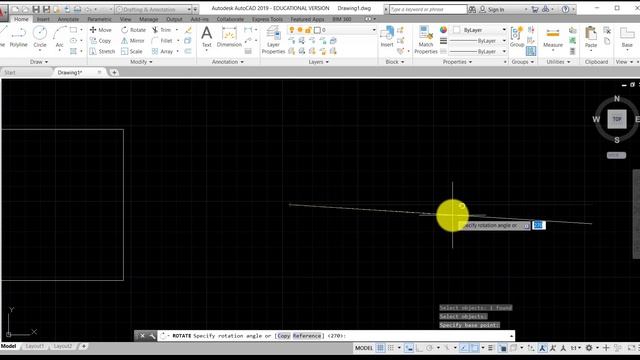
Task: Select the Arc drawing tool
Action: pos(60,37)
